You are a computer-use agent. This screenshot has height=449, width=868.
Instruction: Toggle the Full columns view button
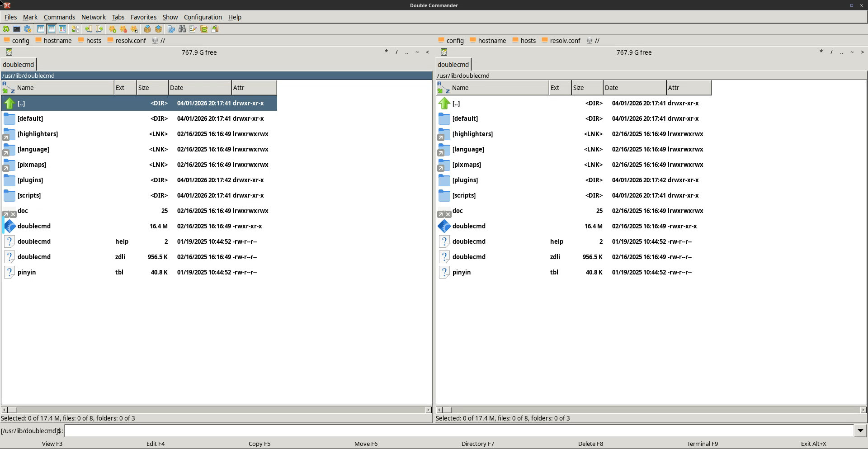pos(52,29)
